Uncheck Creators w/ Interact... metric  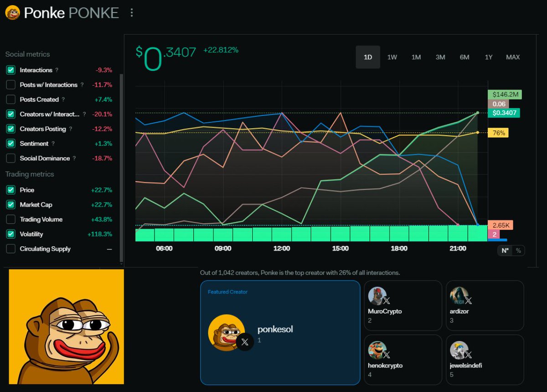[10, 114]
